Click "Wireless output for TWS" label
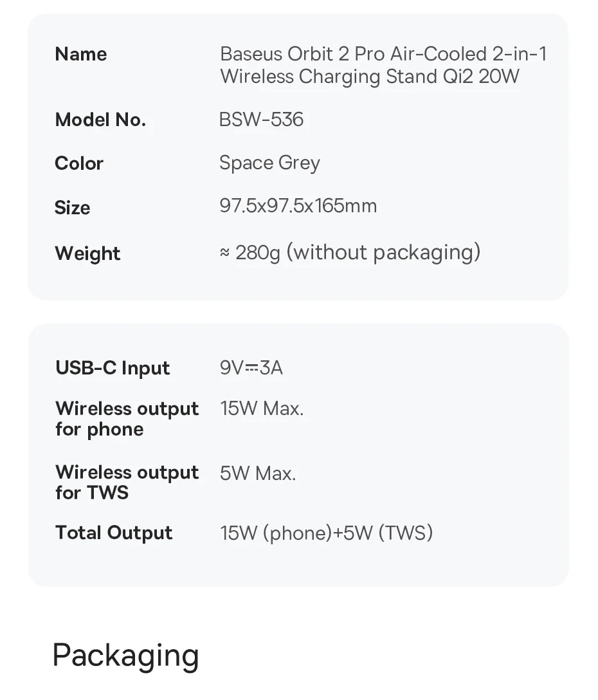Viewport: 598px width, 700px height. point(127,483)
